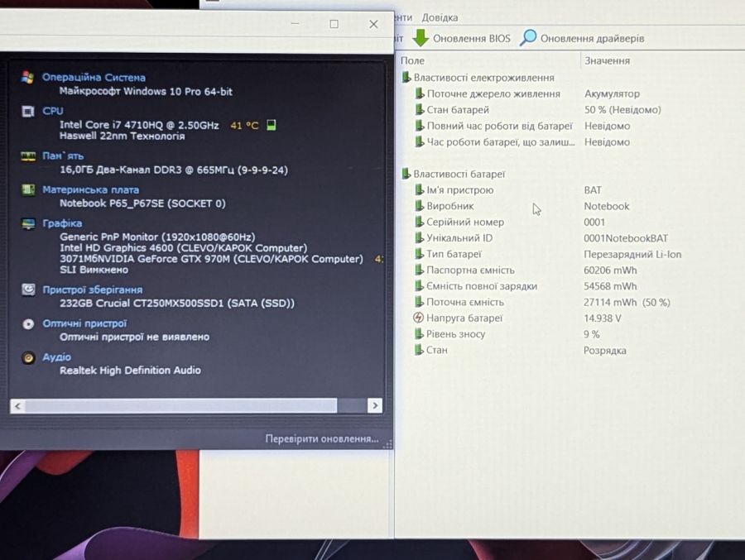Select the Виробник row
The height and width of the screenshot is (560, 745).
click(x=570, y=206)
